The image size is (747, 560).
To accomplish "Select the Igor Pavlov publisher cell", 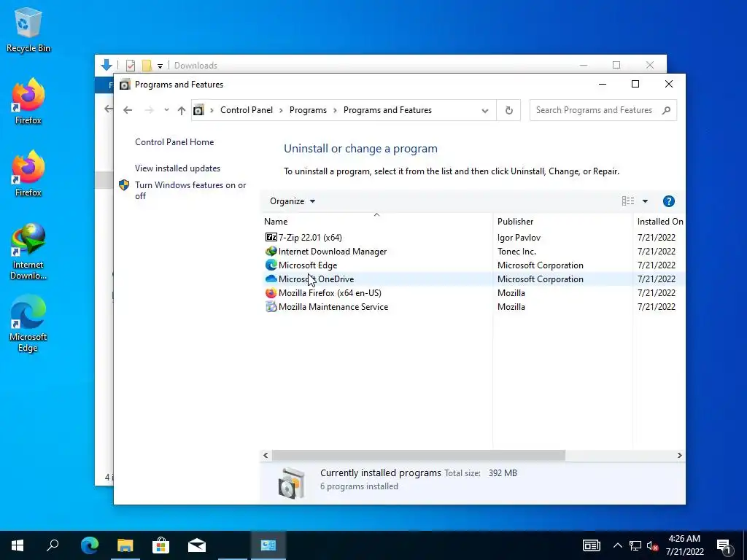I will [519, 237].
